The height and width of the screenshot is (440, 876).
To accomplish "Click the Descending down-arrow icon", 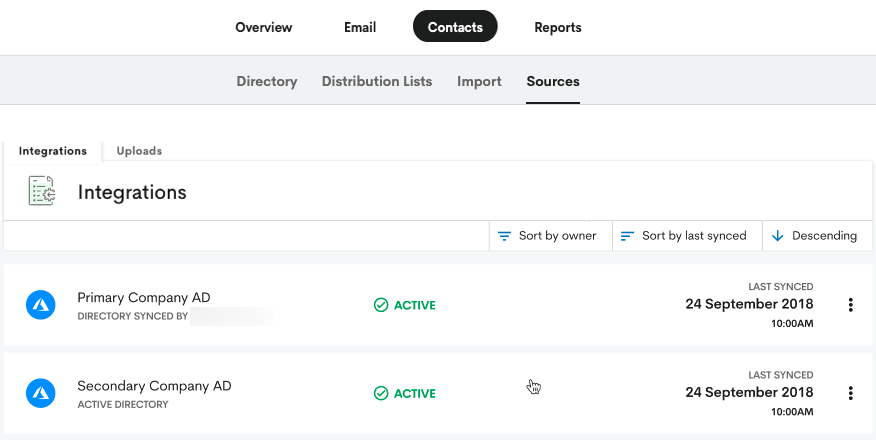I will click(x=777, y=236).
